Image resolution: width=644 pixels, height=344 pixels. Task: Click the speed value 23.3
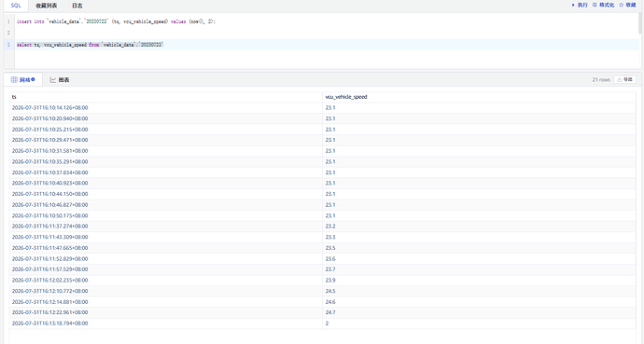[x=330, y=237]
